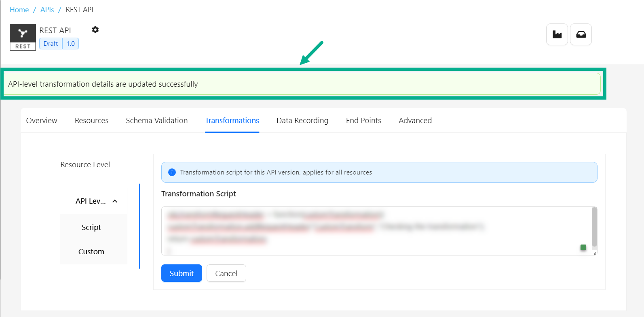Collapse the API Level section chevron

pyautogui.click(x=115, y=201)
